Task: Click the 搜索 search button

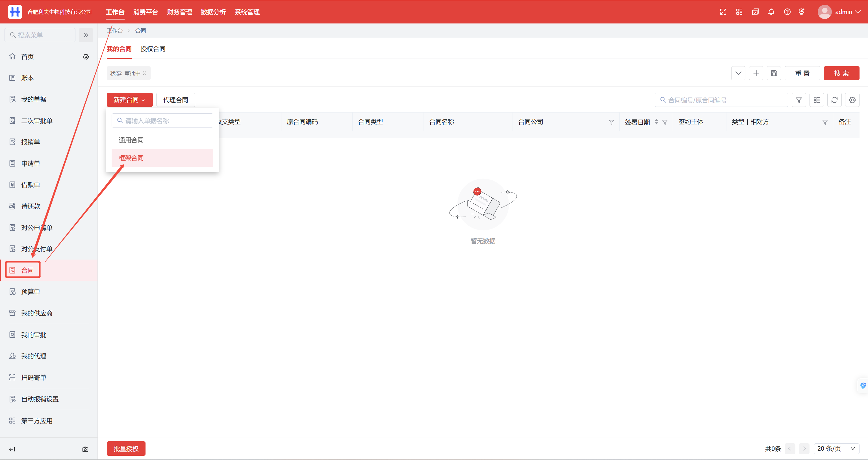Action: (841, 73)
